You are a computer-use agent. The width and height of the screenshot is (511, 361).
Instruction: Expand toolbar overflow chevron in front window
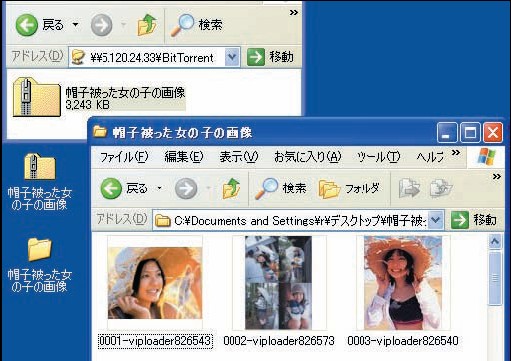[x=497, y=177]
